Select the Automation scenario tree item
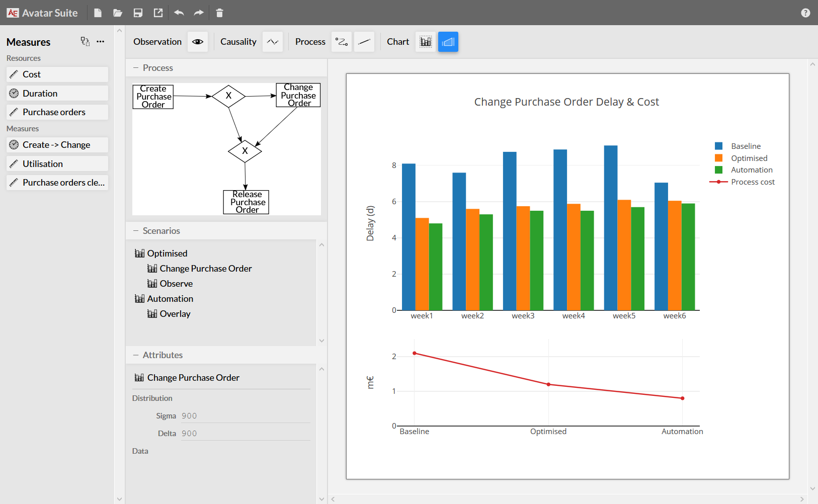Screen dimensions: 818x504 170,299
